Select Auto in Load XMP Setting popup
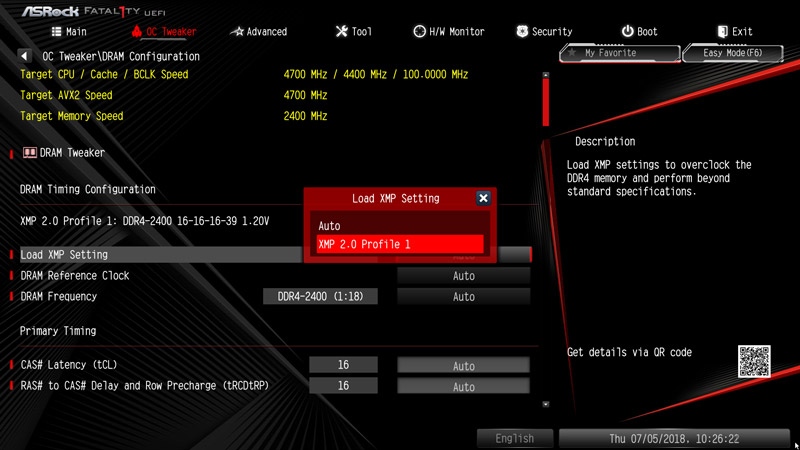Viewport: 800px width, 450px height. click(x=400, y=226)
